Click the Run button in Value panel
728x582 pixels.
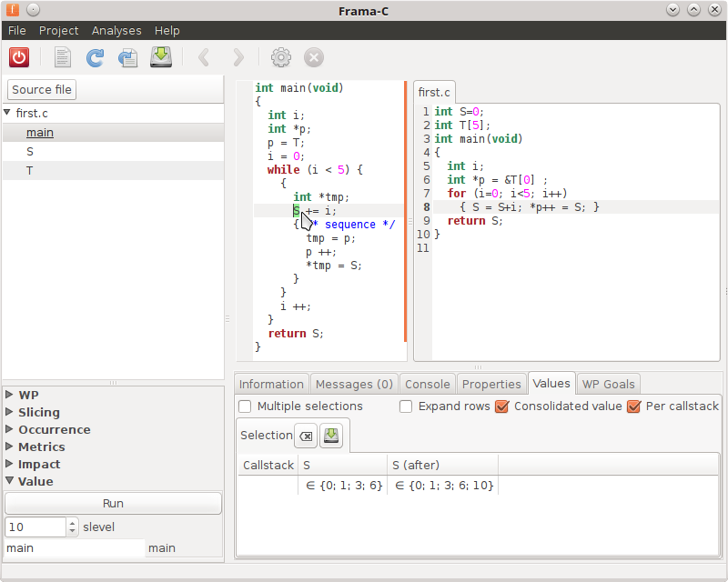[113, 504]
